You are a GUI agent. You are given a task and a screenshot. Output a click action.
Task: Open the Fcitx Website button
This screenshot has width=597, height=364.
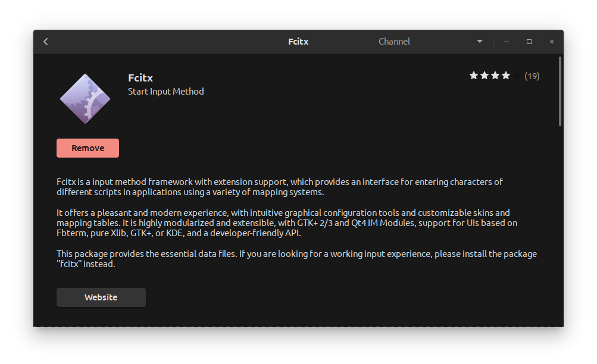101,297
